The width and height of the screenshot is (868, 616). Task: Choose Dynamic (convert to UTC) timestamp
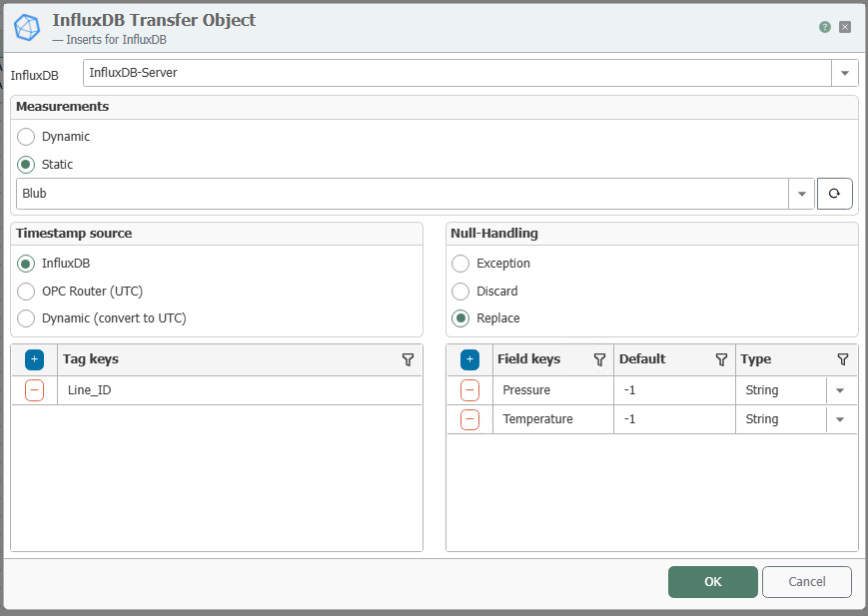26,318
